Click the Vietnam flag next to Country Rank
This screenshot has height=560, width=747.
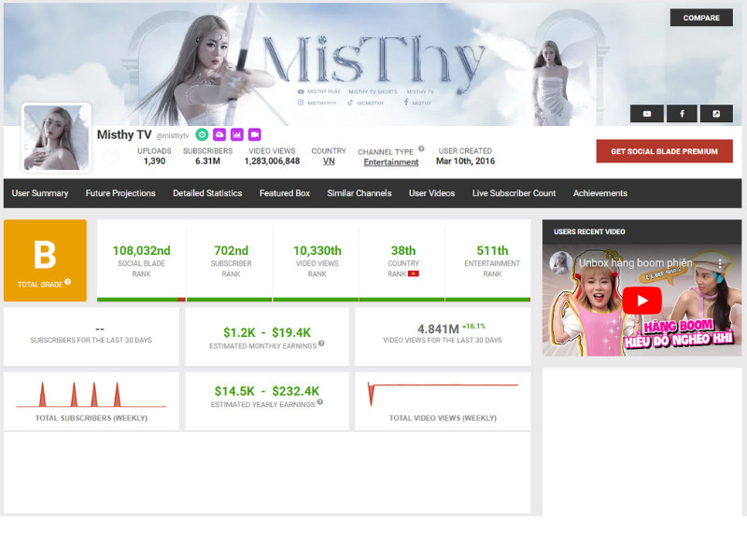click(x=413, y=273)
